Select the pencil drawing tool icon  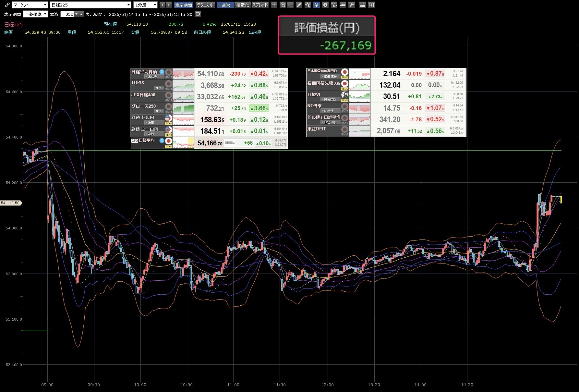(x=299, y=5)
